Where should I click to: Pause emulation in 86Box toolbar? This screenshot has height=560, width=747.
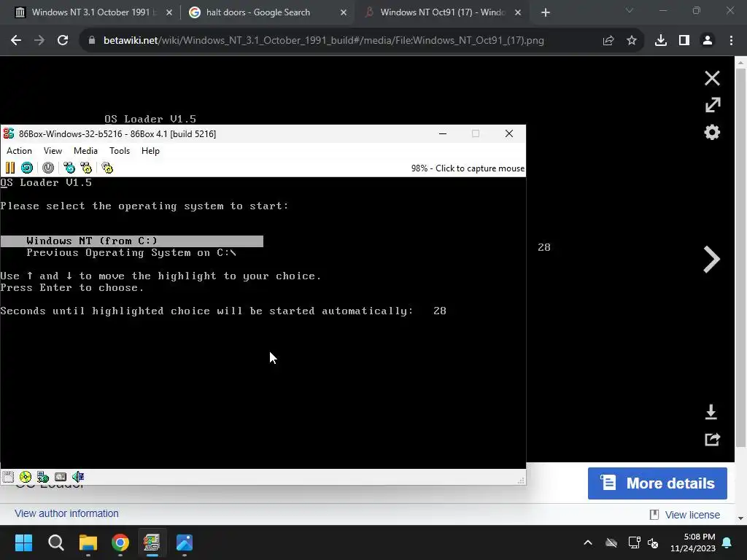point(10,168)
